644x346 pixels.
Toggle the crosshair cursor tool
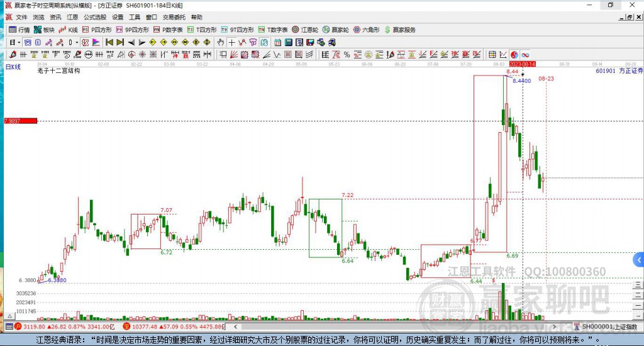[x=231, y=42]
